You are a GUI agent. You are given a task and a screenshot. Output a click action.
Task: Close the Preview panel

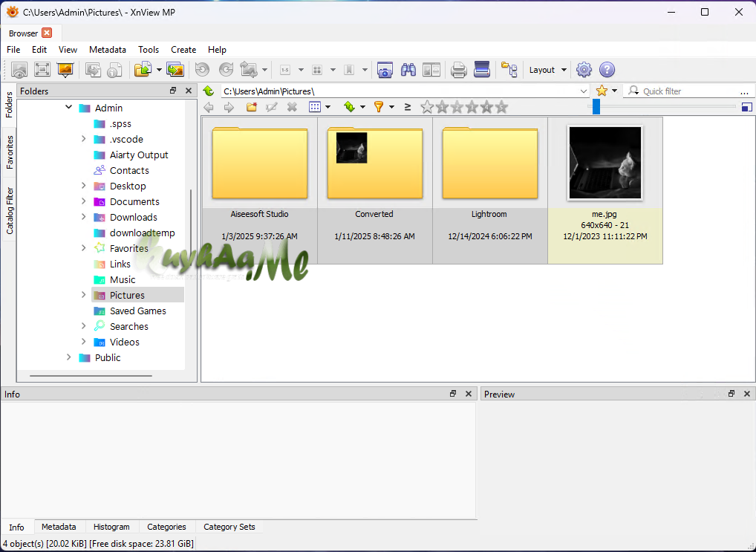(747, 394)
